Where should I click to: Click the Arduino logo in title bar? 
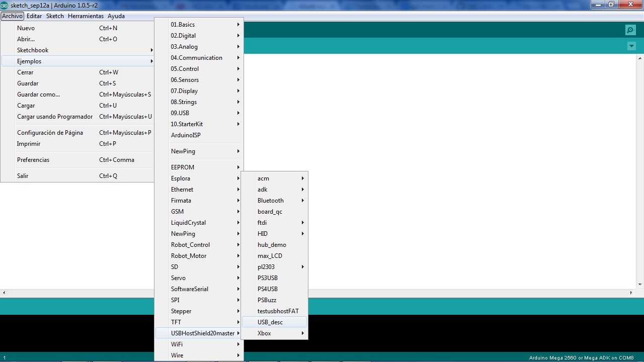click(5, 5)
